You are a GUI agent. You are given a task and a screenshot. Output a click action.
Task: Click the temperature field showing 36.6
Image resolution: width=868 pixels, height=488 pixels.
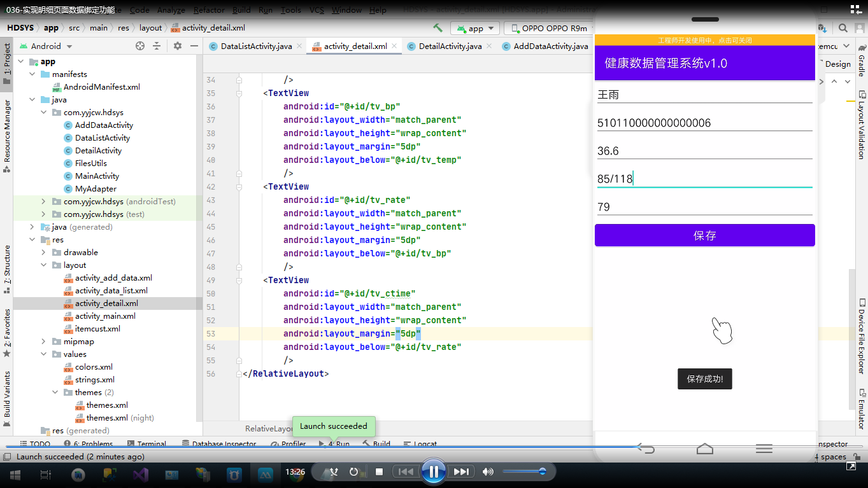click(704, 151)
